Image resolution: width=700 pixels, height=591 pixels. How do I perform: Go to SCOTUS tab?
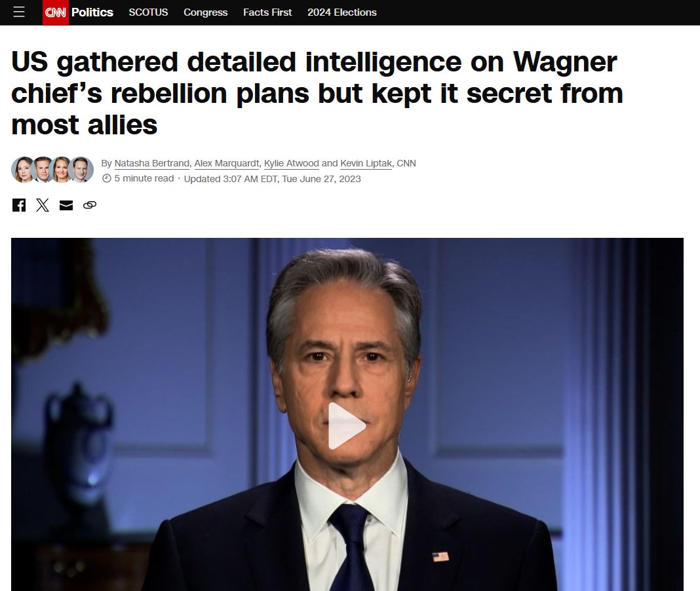coord(148,12)
